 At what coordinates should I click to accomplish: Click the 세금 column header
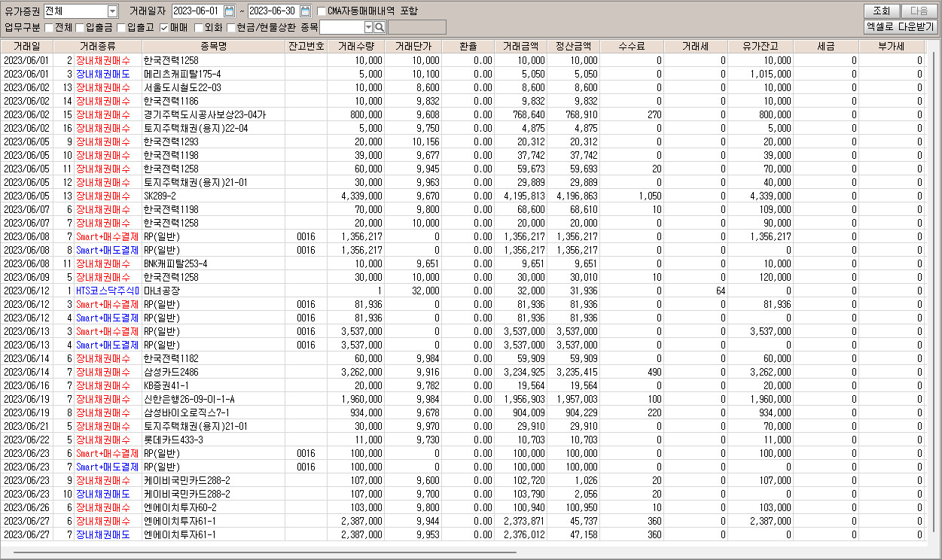826,47
